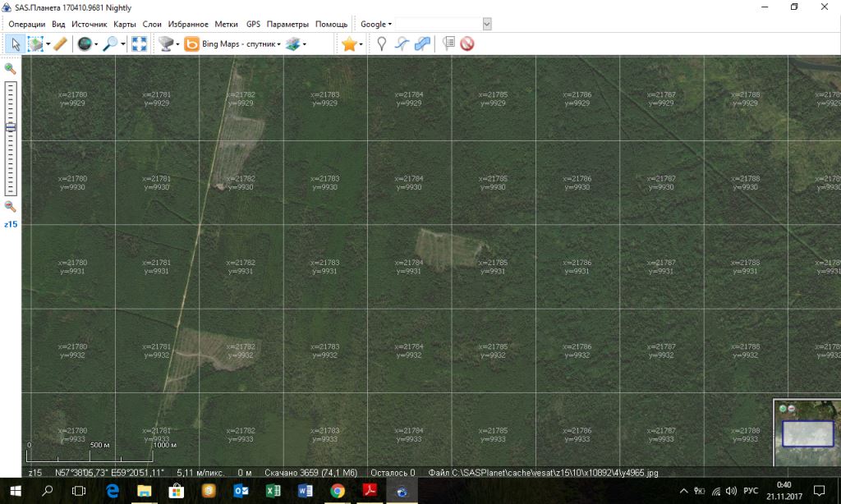
Task: Click the add polygon tool icon
Action: (x=422, y=44)
